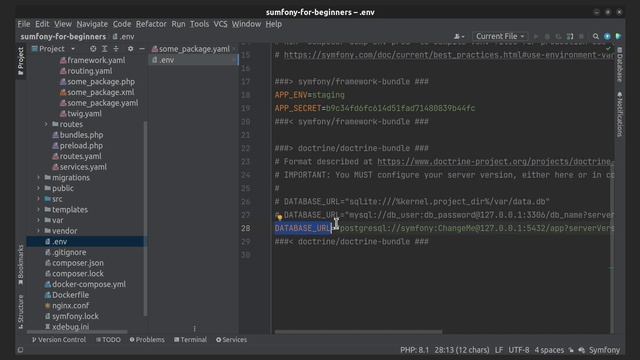Viewport: 640px width, 360px height.
Task: Open the Services tool window
Action: click(x=231, y=340)
